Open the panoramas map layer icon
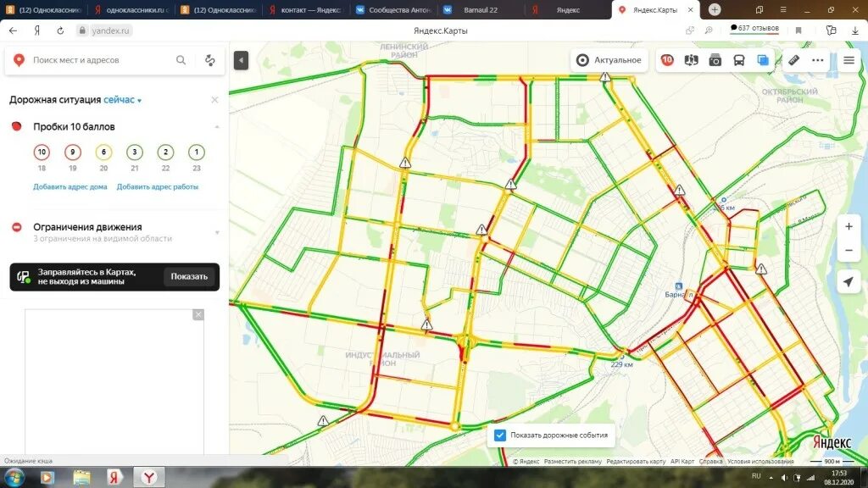The width and height of the screenshot is (868, 488). point(691,60)
